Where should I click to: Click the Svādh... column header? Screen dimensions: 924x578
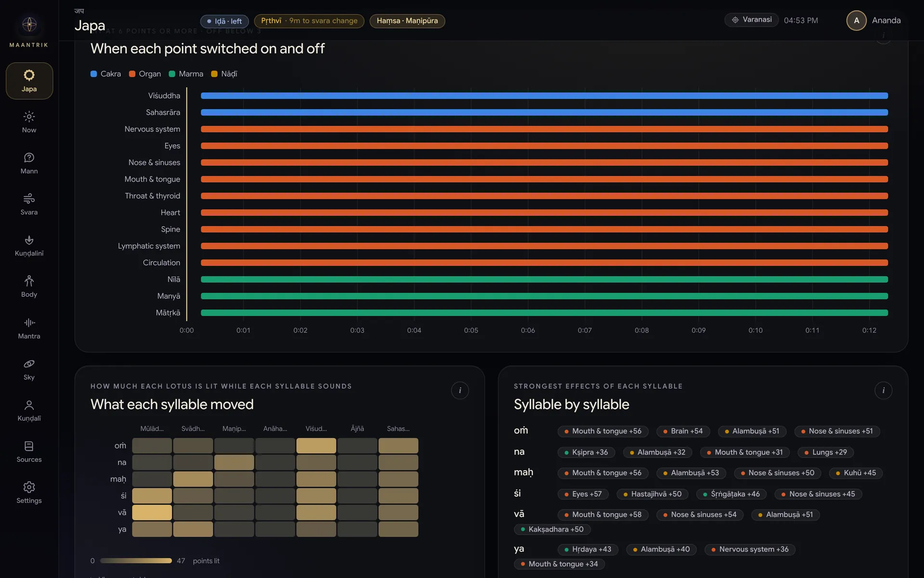coord(193,429)
